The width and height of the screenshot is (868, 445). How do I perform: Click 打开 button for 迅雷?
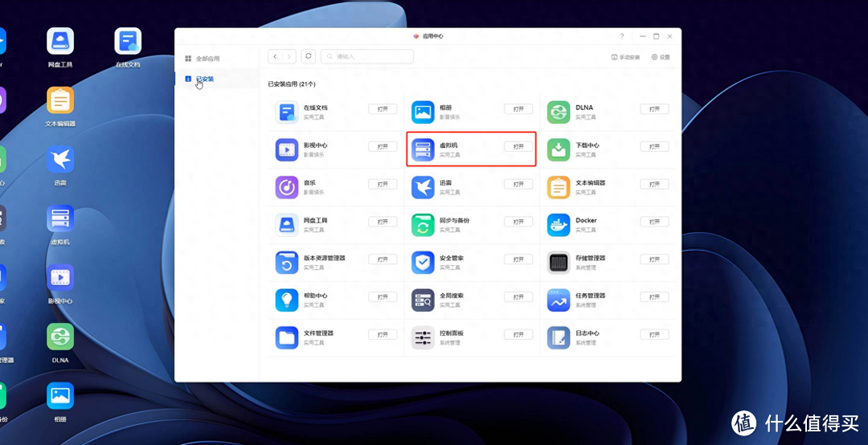(x=518, y=184)
